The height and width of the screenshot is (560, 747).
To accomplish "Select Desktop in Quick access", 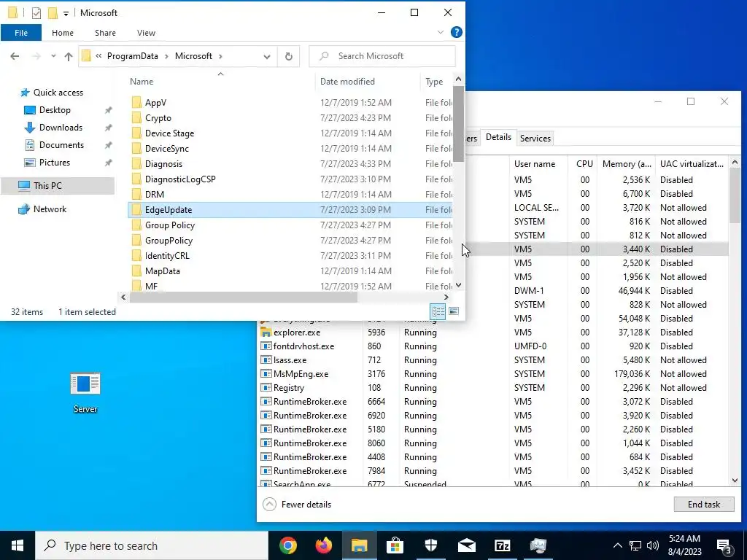I will 55,110.
